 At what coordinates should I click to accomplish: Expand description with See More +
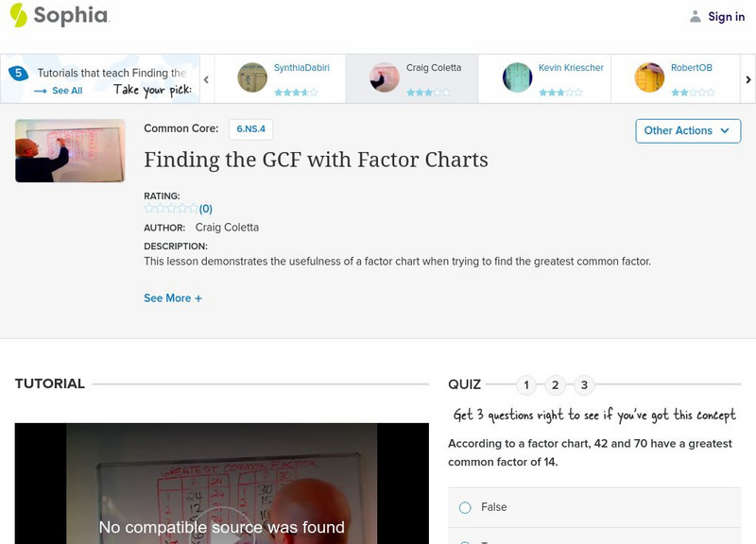[173, 298]
